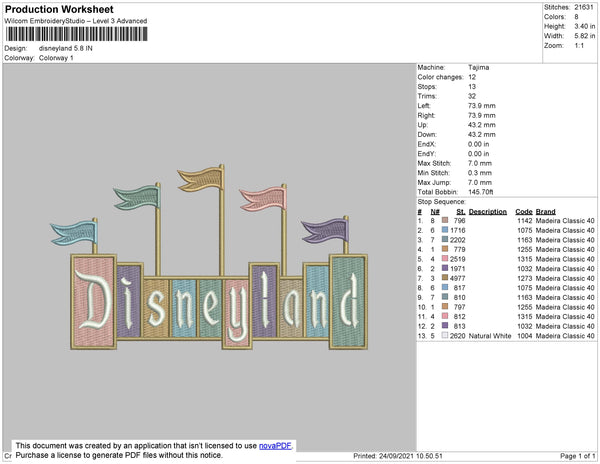Click the 'Code' column header
Screen dimensions: 600x464
pos(524,212)
